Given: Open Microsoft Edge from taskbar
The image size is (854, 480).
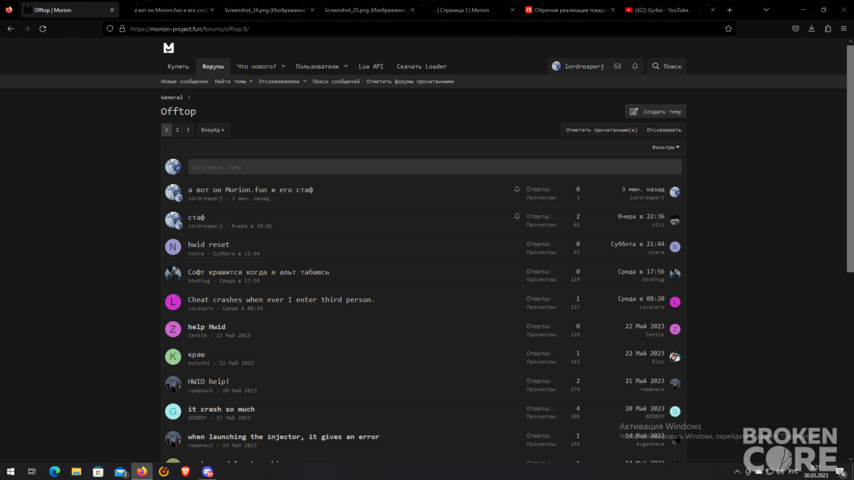Looking at the screenshot, I should click(54, 471).
